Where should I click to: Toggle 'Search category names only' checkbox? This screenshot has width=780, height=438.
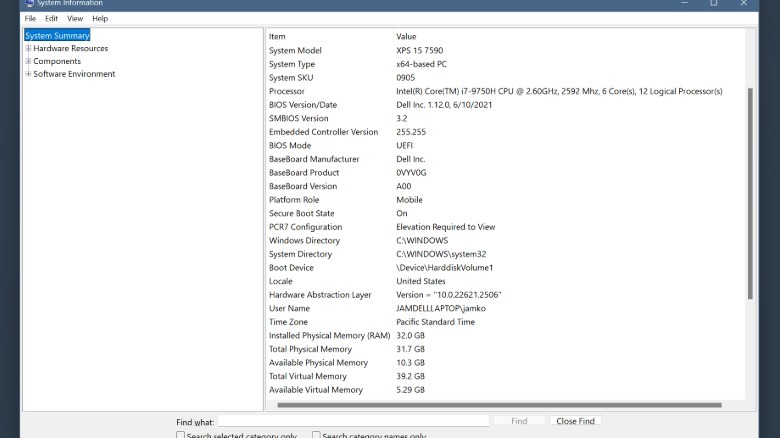316,435
